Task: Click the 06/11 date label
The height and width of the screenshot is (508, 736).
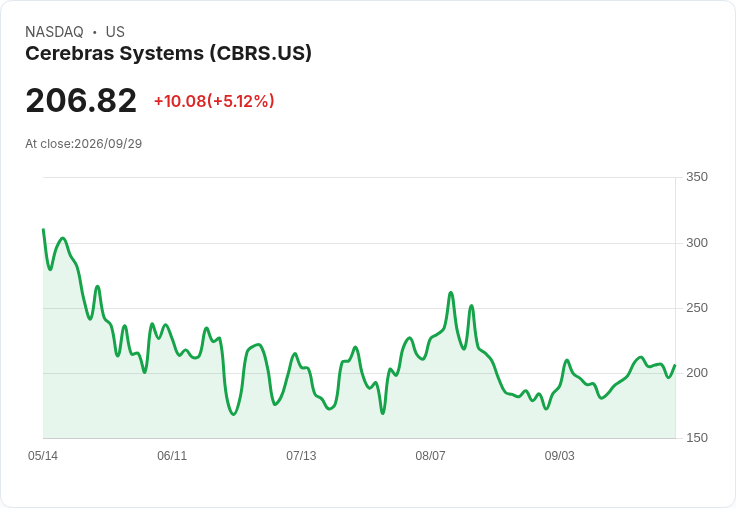Action: point(172,456)
